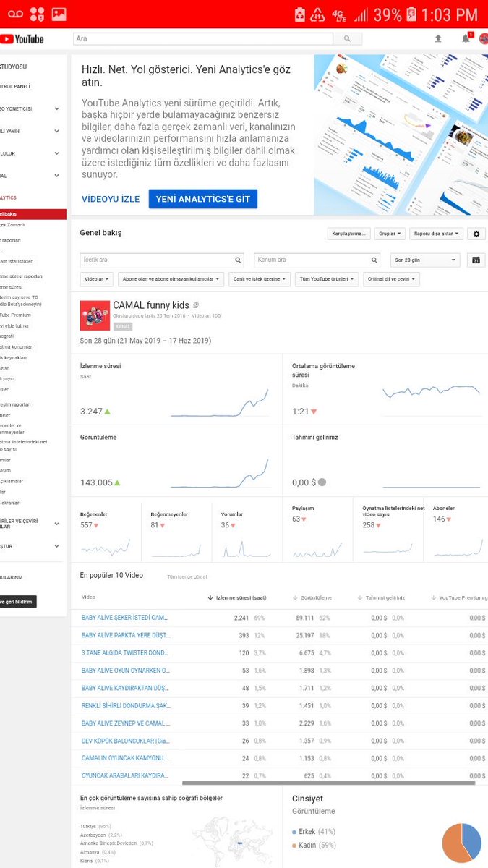Open DEV KÖPÜK BALONCUKLAR video link
Screen dimensions: 488x868
pyautogui.click(x=126, y=741)
